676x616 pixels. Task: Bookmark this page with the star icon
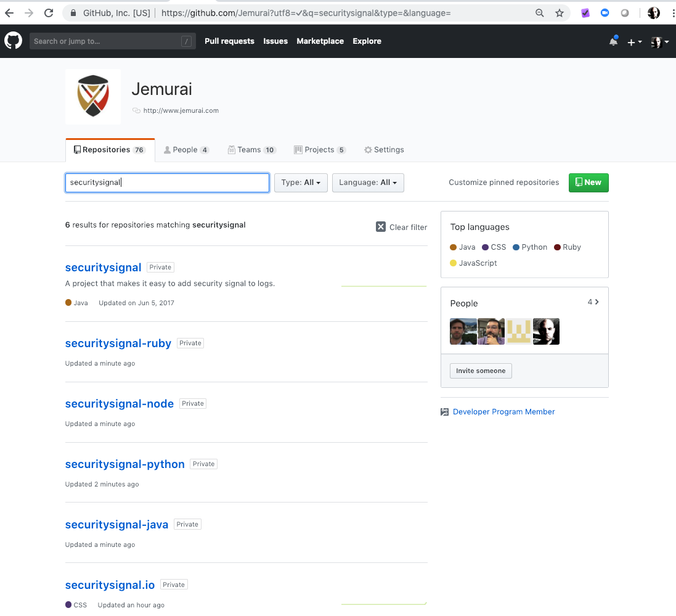[x=559, y=13]
